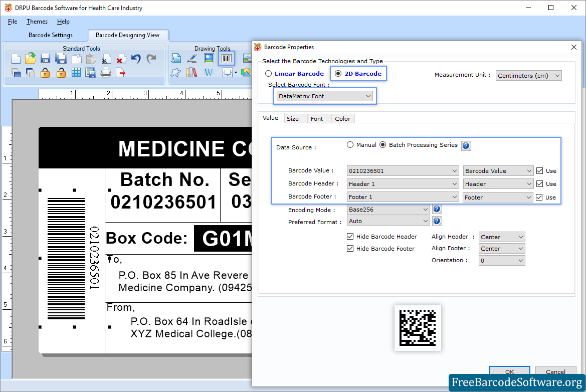Toggle the grid view icon
Viewport: 586px width, 392px height.
coord(76,73)
